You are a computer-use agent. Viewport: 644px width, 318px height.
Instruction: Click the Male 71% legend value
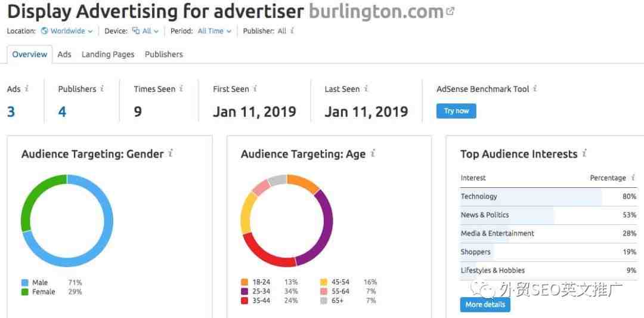pyautogui.click(x=75, y=283)
